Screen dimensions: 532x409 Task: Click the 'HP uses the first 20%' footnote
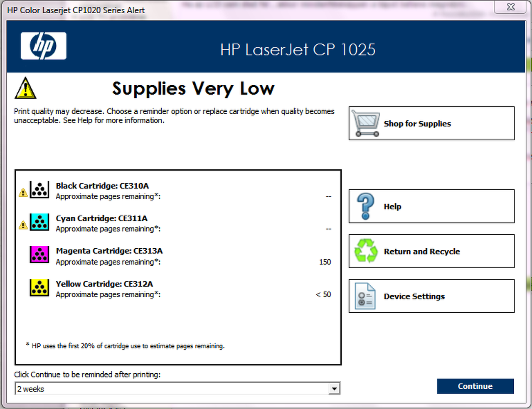[125, 346]
